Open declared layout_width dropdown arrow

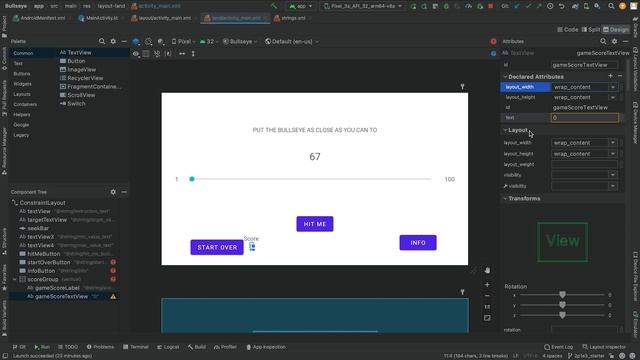pos(613,87)
